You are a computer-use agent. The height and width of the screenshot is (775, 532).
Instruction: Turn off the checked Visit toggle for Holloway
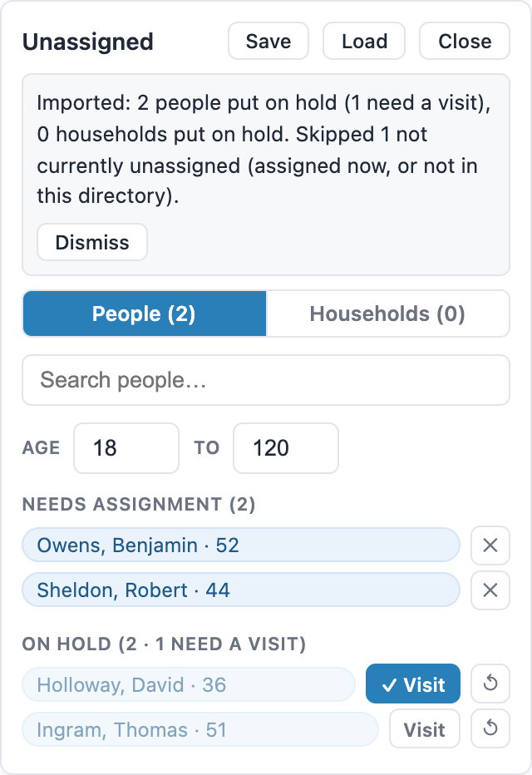(x=413, y=684)
